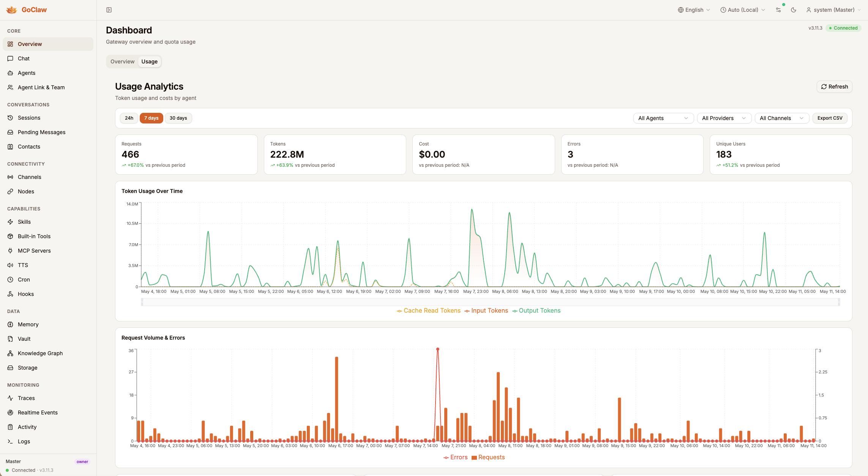Click the Master owner workspace entry
Viewport: 868px width, 476px height.
pyautogui.click(x=48, y=462)
